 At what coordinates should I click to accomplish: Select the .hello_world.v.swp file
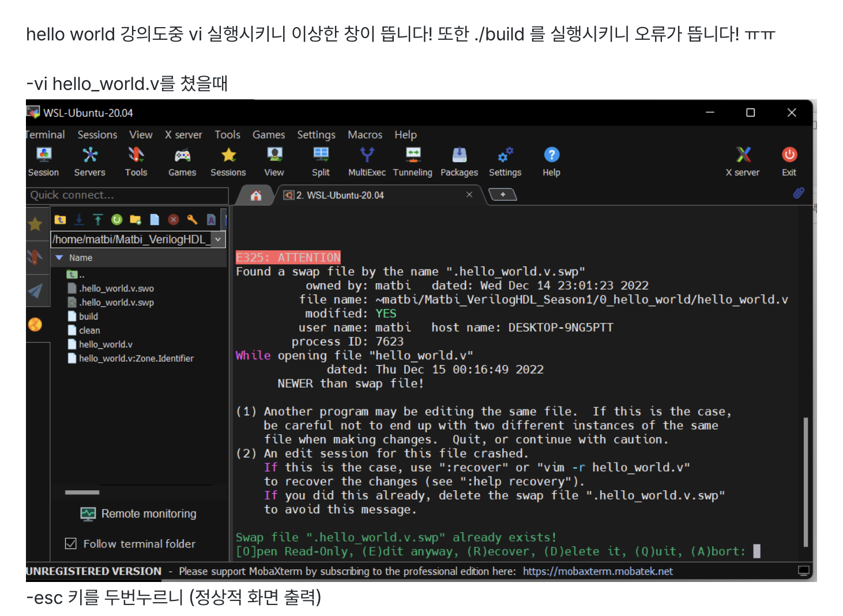[x=111, y=302]
